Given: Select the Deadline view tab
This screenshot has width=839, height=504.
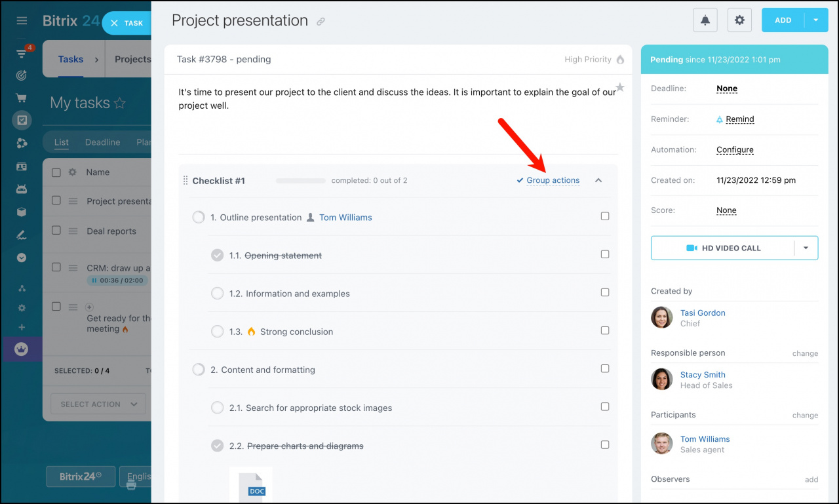Looking at the screenshot, I should coord(103,142).
